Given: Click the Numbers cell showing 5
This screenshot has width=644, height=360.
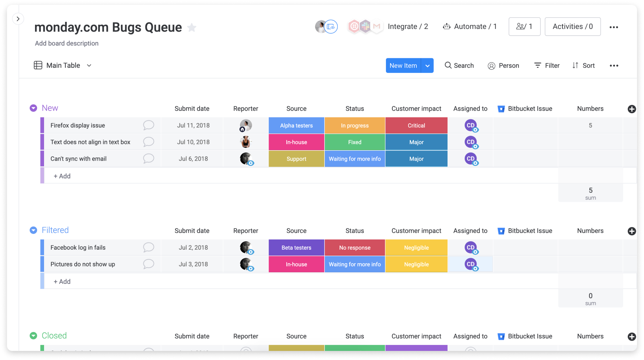Looking at the screenshot, I should click(x=591, y=125).
